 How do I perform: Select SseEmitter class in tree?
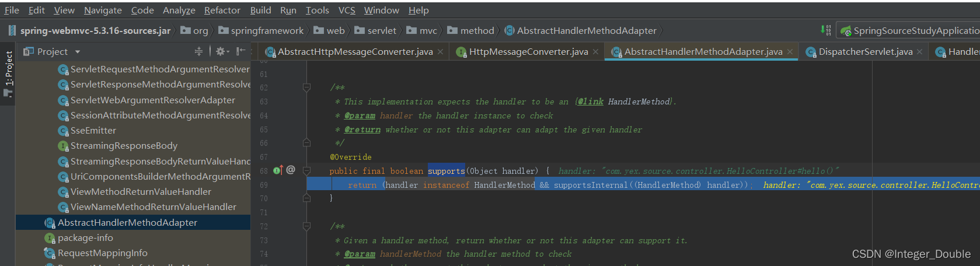(87, 131)
